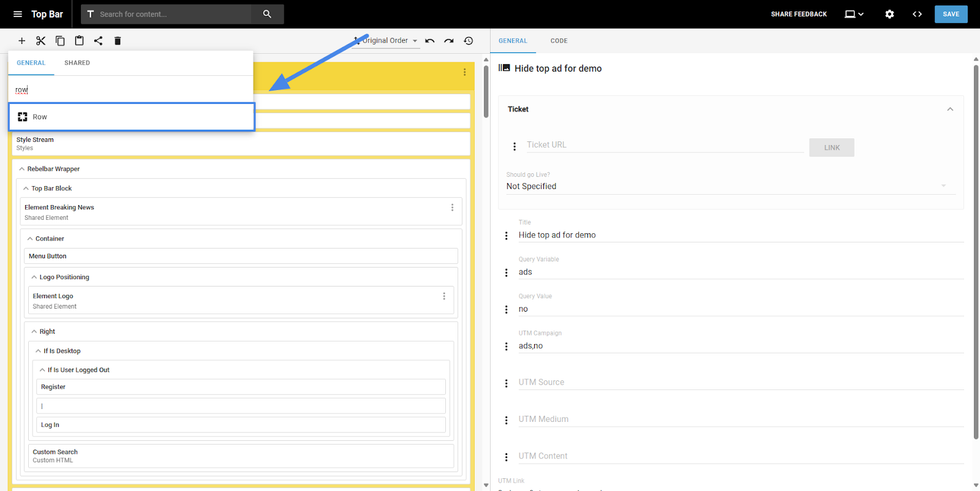980x491 pixels.
Task: Click the redo arrow icon
Action: 449,41
